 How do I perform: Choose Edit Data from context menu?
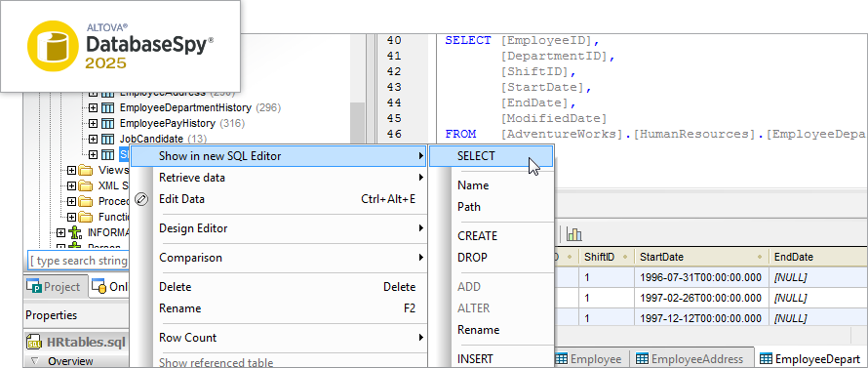click(x=278, y=199)
